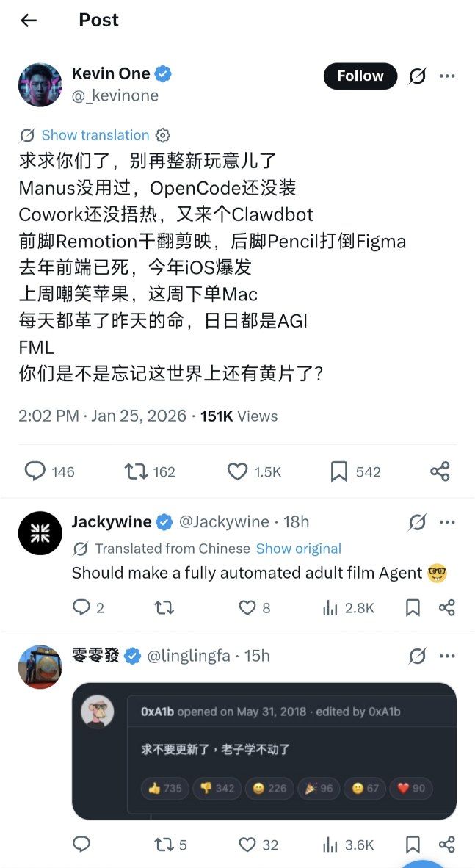Open more options on Jackywine's reply

[x=447, y=522]
